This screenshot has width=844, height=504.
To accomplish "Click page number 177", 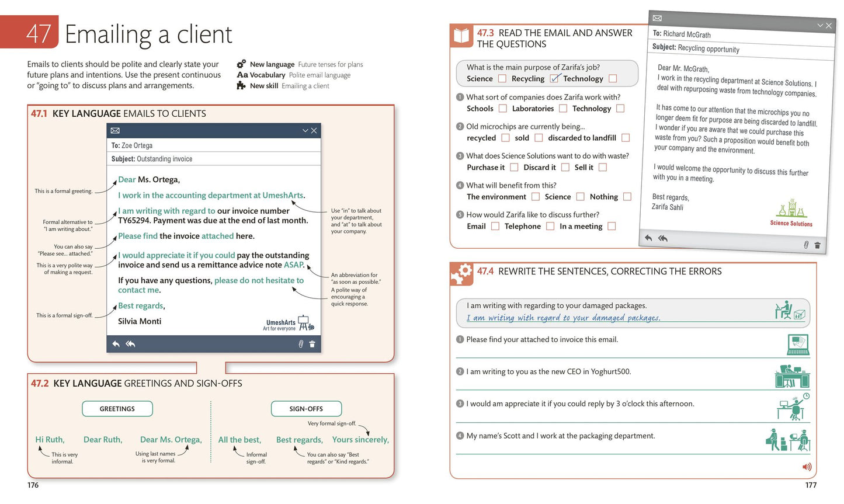I will point(811,485).
